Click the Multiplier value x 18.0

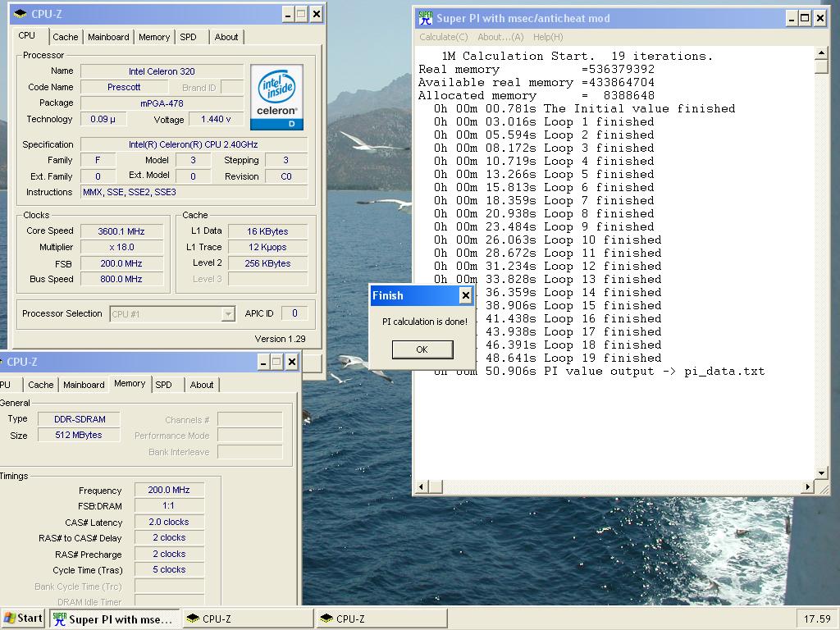coord(121,248)
